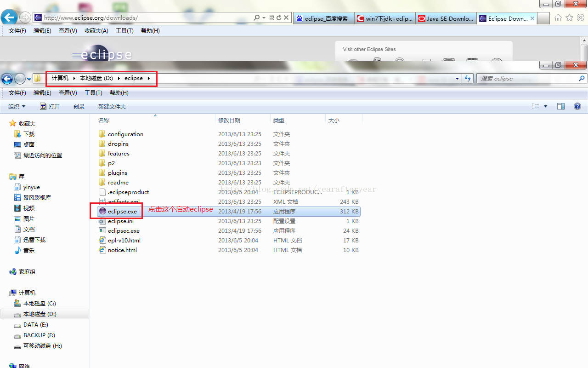Image resolution: width=588 pixels, height=368 pixels.
Task: Click the search icon in Explorer search box
Action: click(582, 79)
